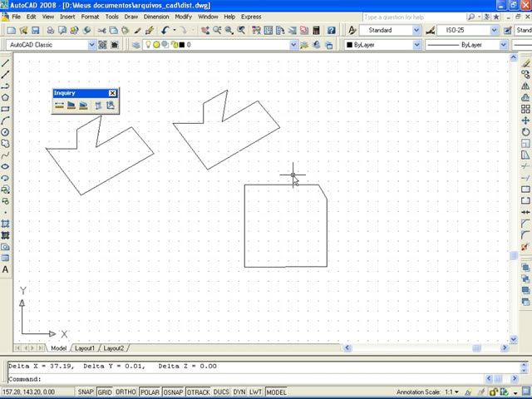This screenshot has width=532, height=399.
Task: Open the Modify menu
Action: 184,17
